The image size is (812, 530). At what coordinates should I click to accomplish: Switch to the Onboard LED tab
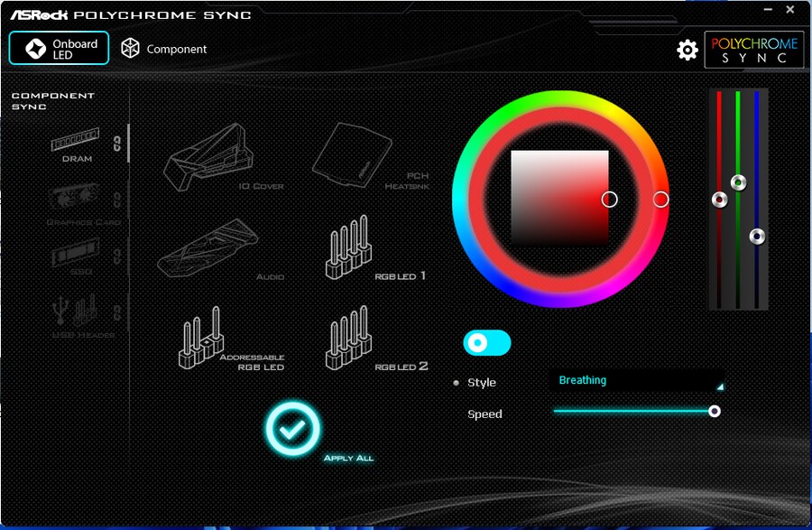click(x=58, y=47)
